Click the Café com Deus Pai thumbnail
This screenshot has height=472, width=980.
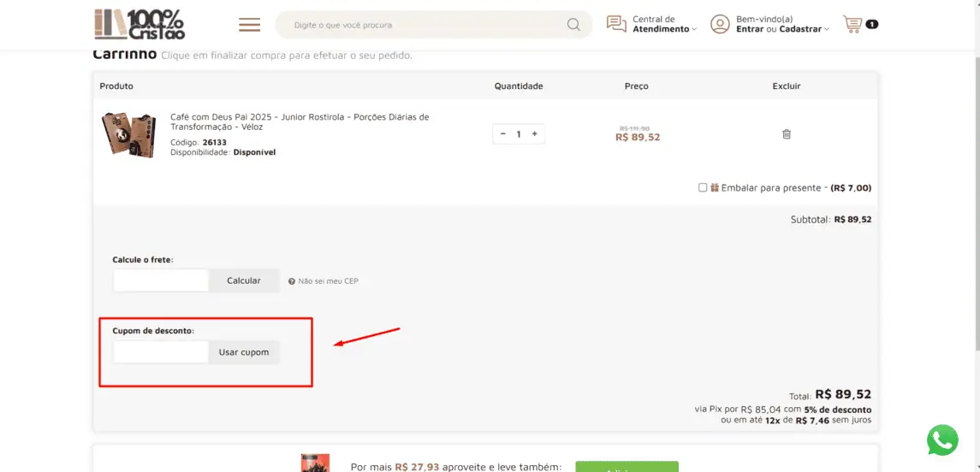pos(128,134)
